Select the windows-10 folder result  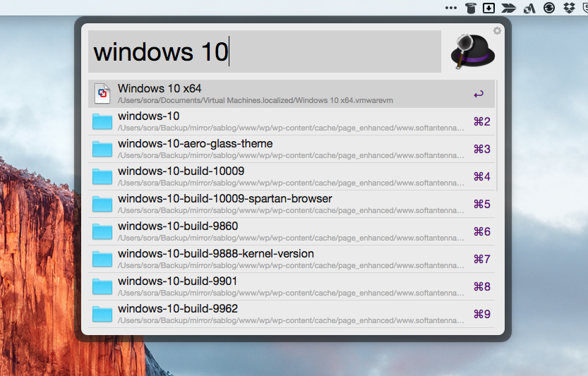pos(292,121)
